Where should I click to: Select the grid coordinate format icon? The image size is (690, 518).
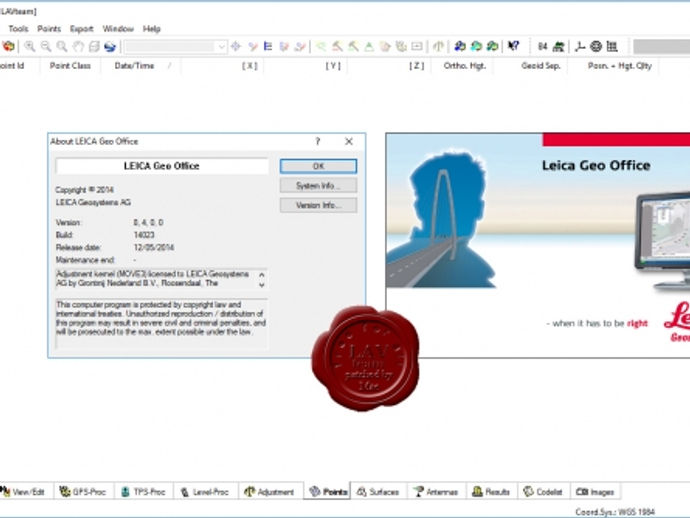coord(612,46)
